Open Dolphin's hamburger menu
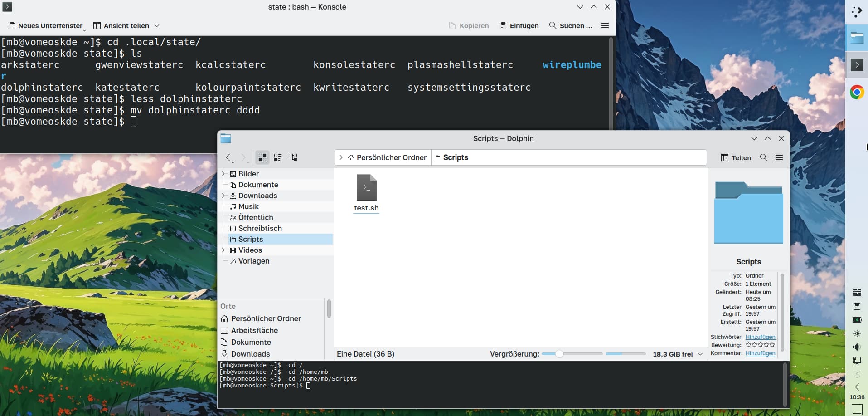Image resolution: width=868 pixels, height=416 pixels. pos(779,157)
